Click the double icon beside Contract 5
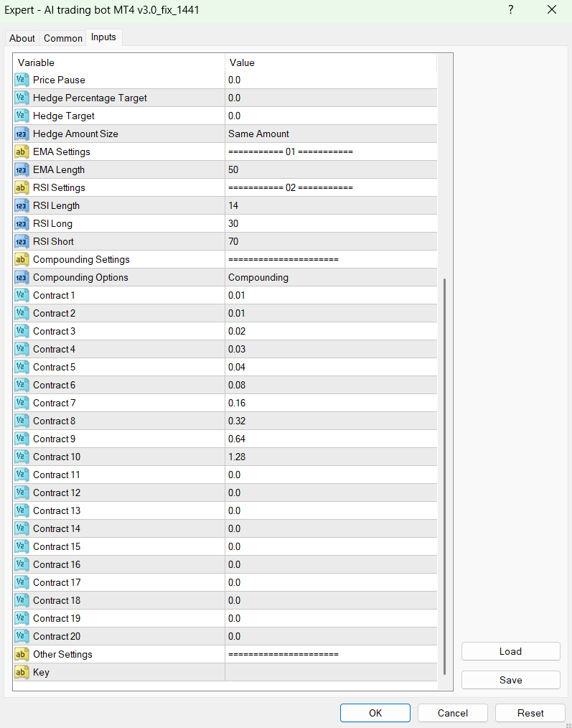572x728 pixels. (x=22, y=368)
